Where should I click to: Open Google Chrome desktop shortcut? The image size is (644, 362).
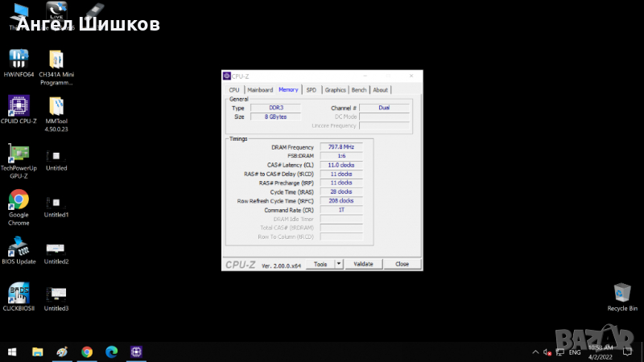[x=19, y=200]
